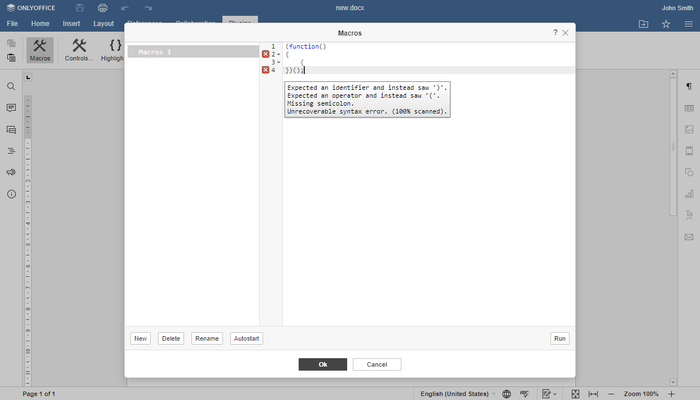The image size is (700, 400).
Task: Click the Print icon in title bar
Action: [x=103, y=8]
